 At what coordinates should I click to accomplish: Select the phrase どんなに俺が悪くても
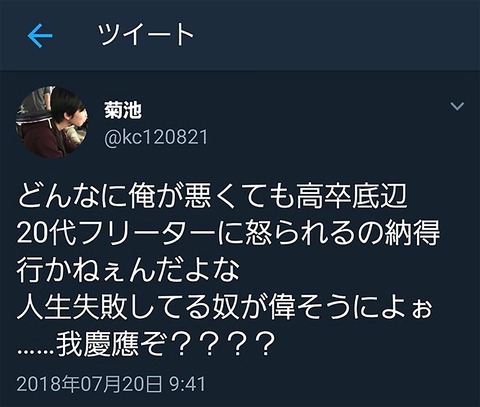(x=156, y=196)
